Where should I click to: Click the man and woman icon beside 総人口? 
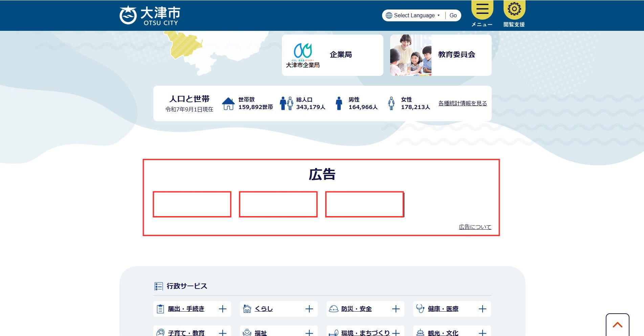pos(286,103)
